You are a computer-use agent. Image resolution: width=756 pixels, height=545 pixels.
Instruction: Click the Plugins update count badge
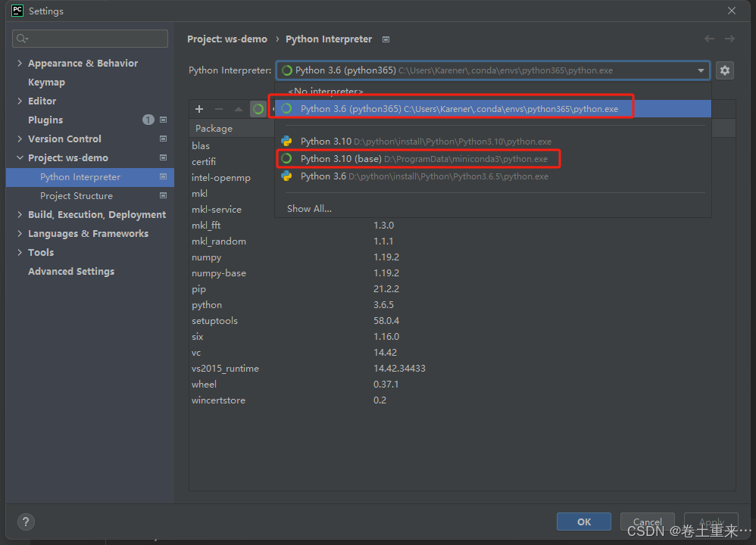point(148,120)
